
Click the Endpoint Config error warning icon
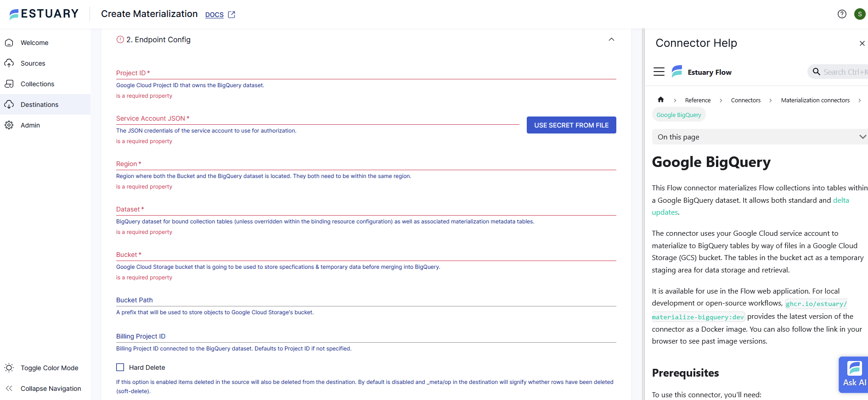(120, 39)
